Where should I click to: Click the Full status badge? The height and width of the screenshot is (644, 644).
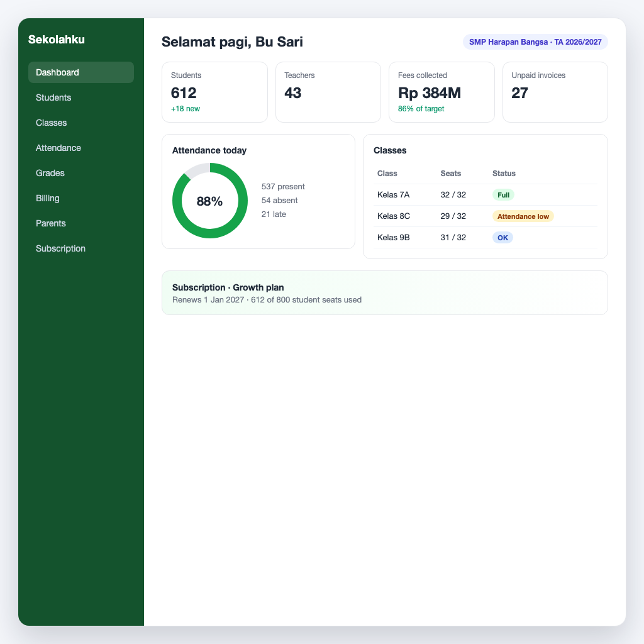503,195
